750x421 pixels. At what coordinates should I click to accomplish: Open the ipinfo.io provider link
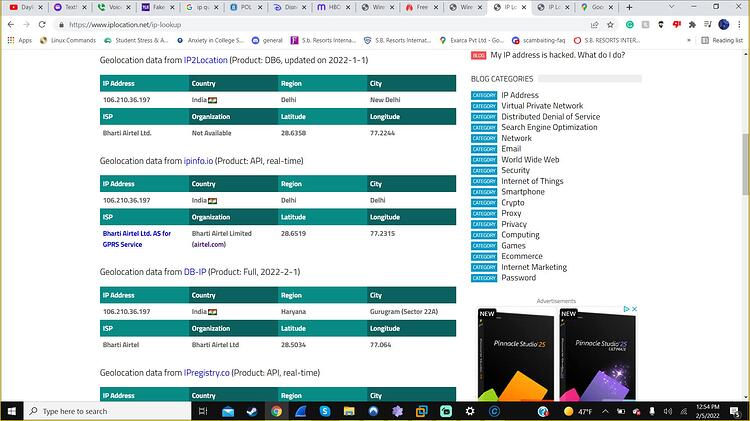[x=199, y=161]
